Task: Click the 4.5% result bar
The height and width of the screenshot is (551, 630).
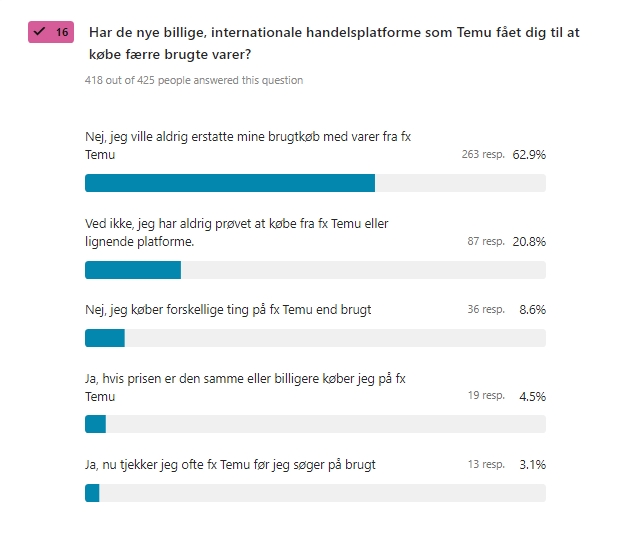Action: [x=95, y=424]
